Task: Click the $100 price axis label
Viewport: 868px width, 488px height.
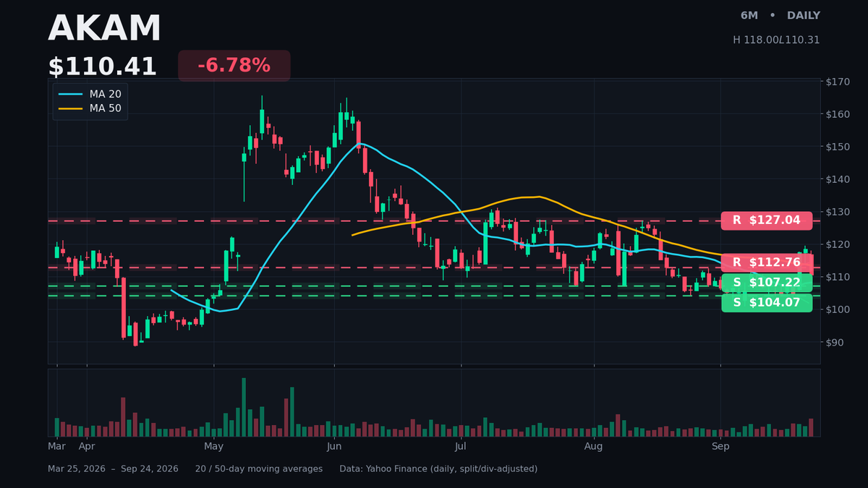Action: click(x=837, y=309)
